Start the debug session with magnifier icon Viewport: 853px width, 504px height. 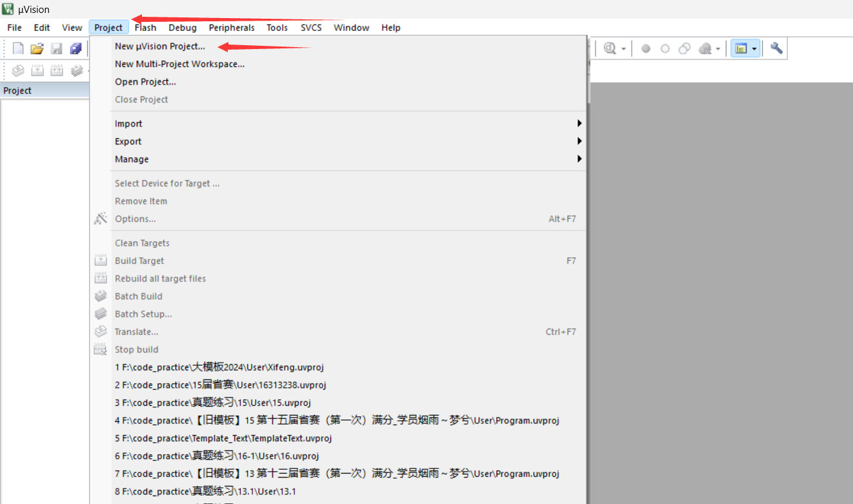610,48
